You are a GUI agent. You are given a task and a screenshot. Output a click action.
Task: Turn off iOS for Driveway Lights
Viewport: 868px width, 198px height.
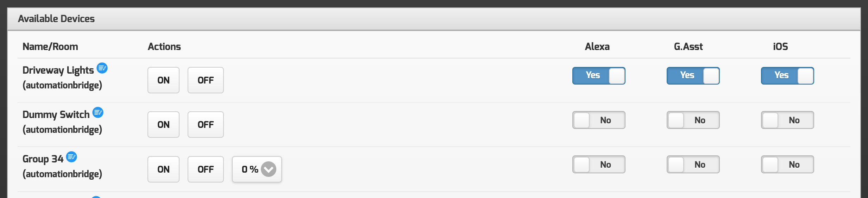(787, 76)
